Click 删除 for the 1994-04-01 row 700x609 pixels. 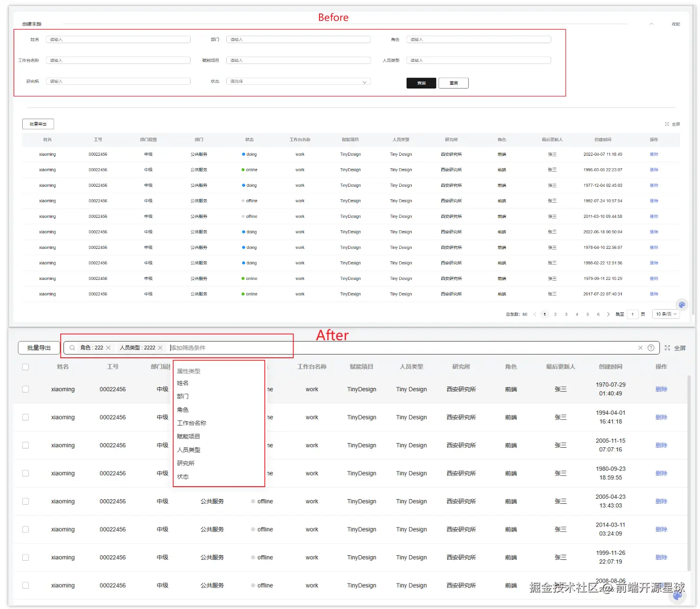click(x=662, y=417)
